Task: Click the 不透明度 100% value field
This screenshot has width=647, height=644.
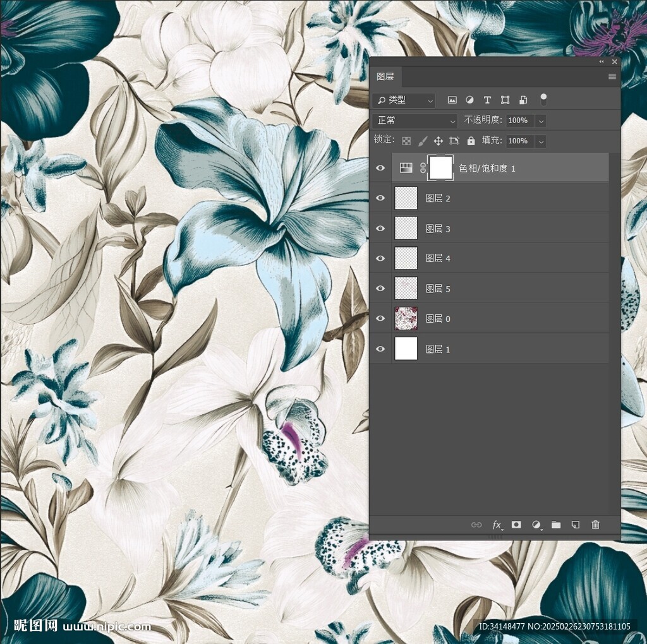Action: [521, 121]
